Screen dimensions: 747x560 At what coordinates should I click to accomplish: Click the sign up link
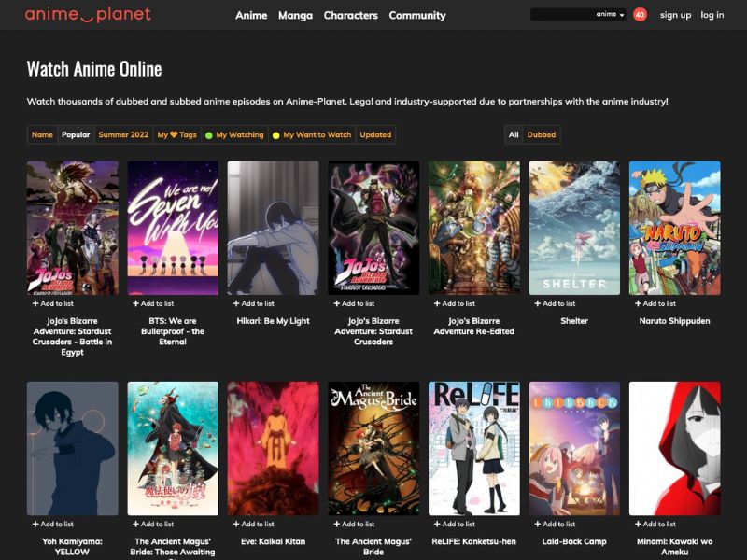coord(675,15)
